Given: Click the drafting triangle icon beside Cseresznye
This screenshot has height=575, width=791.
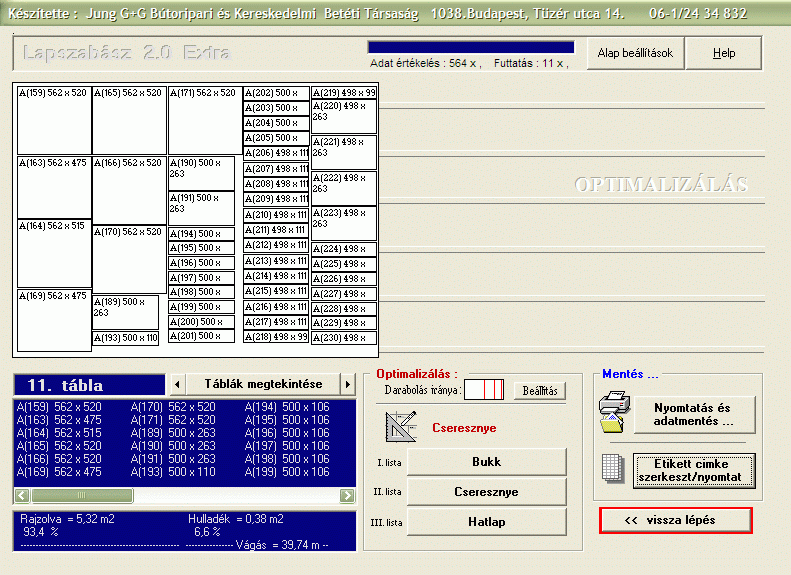Looking at the screenshot, I should (x=401, y=427).
